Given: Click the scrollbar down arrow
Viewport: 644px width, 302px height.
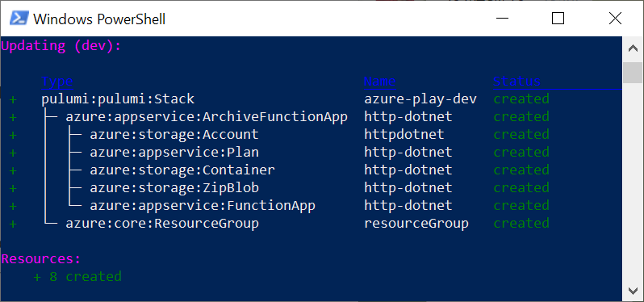Looking at the screenshot, I should (633, 291).
